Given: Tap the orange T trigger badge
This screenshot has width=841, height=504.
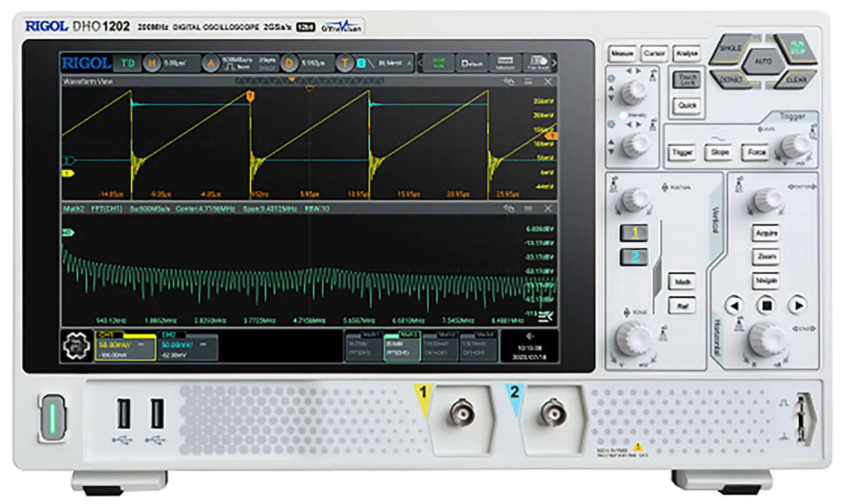Looking at the screenshot, I should pyautogui.click(x=345, y=63).
